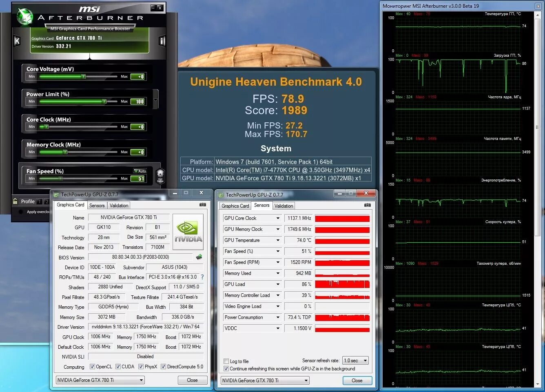This screenshot has height=392, width=545.
Task: Click GPU-Z title icon of Sensors window
Action: tap(221, 195)
